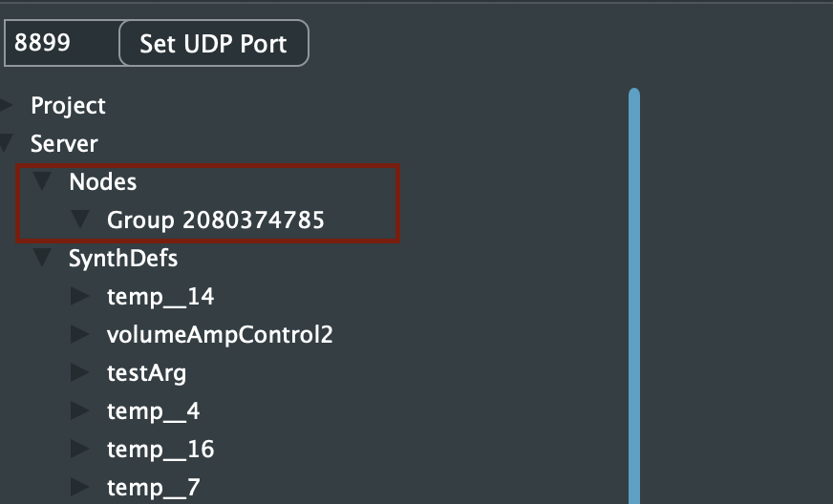
Task: Select the Server item label
Action: coord(64,143)
